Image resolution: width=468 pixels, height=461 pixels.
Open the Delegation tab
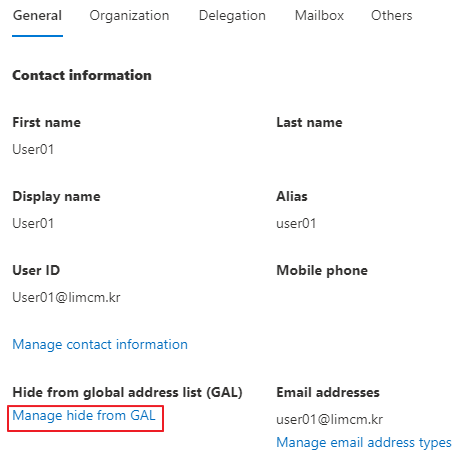[232, 16]
